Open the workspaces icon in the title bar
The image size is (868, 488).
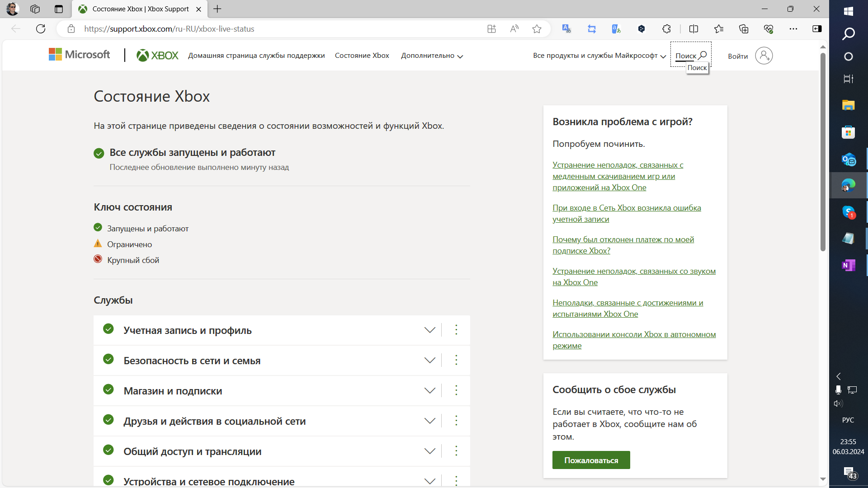35,9
